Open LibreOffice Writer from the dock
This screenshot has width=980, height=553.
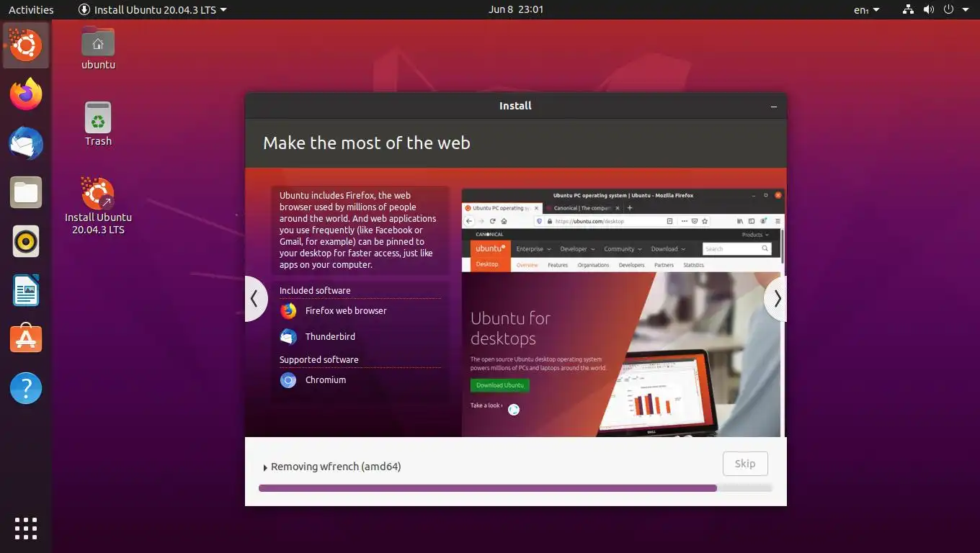coord(26,290)
